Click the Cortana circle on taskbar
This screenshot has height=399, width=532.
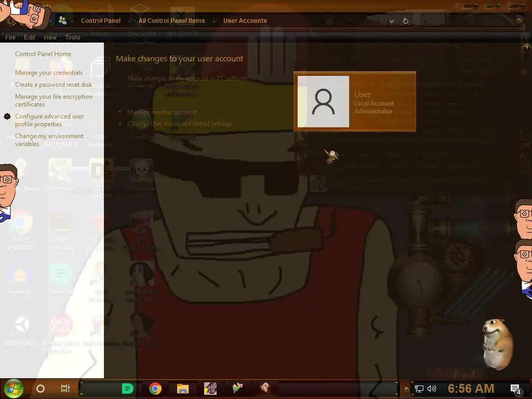pyautogui.click(x=41, y=389)
